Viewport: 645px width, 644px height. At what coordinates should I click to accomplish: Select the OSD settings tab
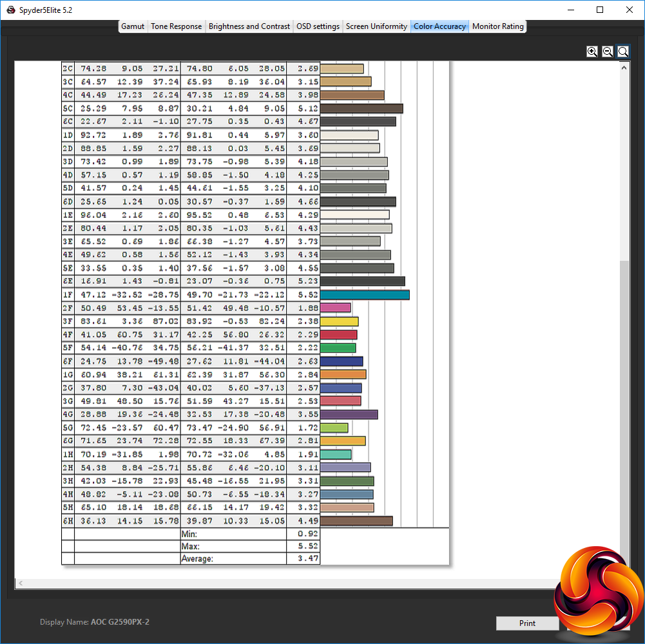pyautogui.click(x=318, y=26)
